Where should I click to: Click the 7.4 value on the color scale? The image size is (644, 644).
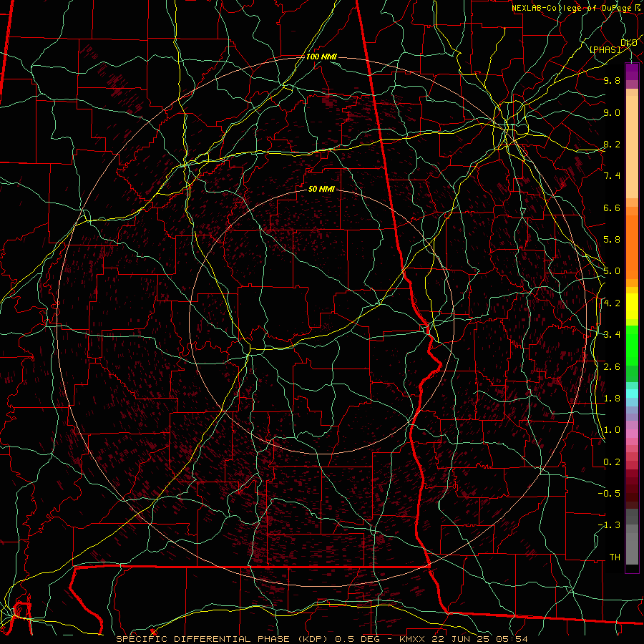pos(612,176)
